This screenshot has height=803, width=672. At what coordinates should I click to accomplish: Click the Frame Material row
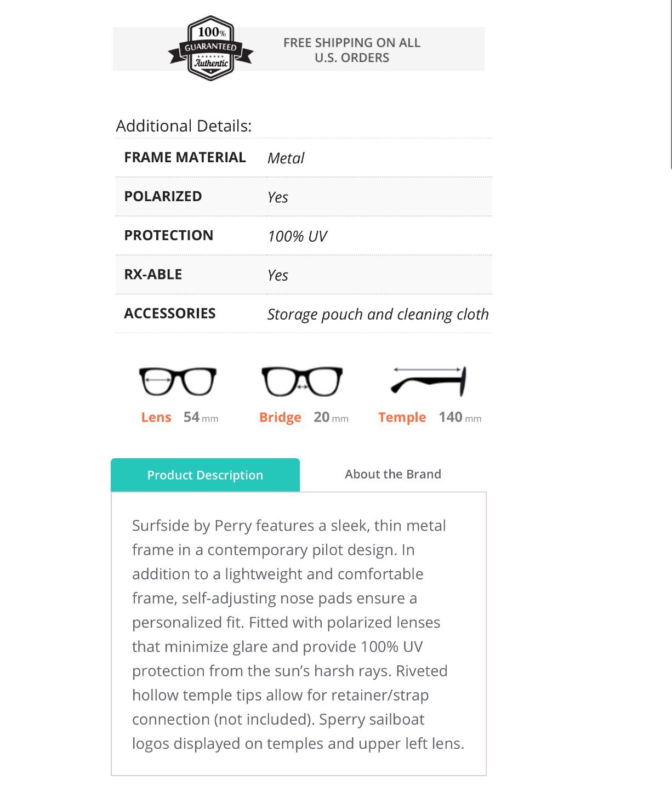point(304,158)
